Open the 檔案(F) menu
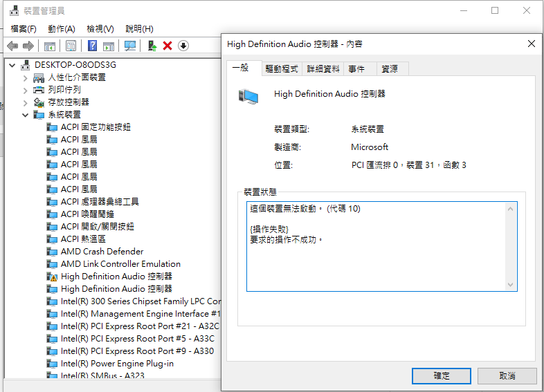The height and width of the screenshot is (392, 544). coord(24,29)
